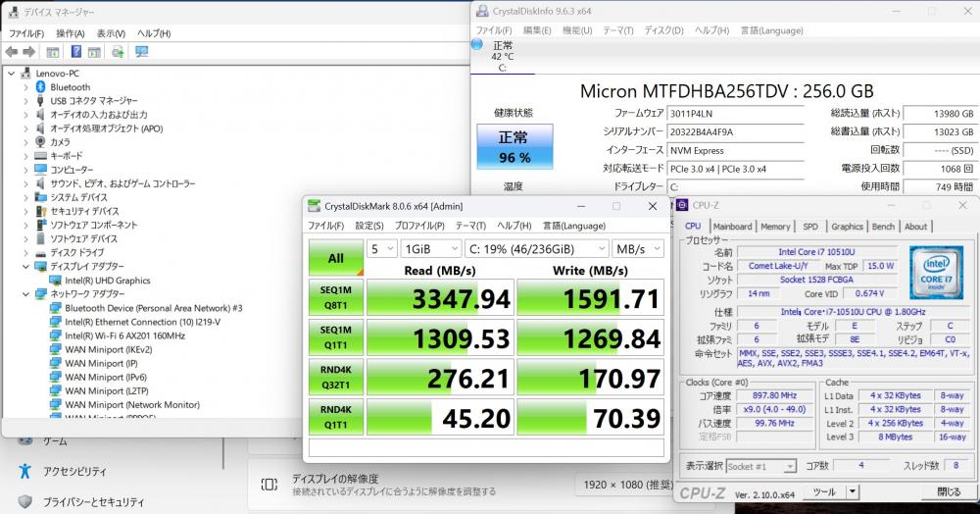Switch to the CPU-Z Memory tab
This screenshot has height=514, width=980.
775,227
